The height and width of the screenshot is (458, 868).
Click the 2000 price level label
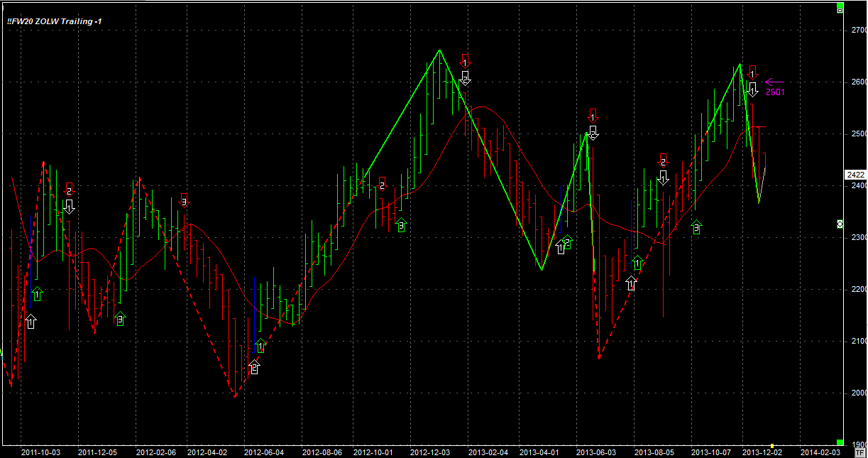[858, 393]
